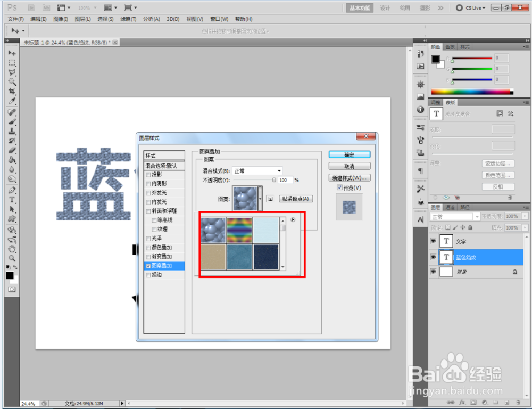This screenshot has height=409, width=532.
Task: Select the 基本功能 workspace button
Action: [360, 8]
